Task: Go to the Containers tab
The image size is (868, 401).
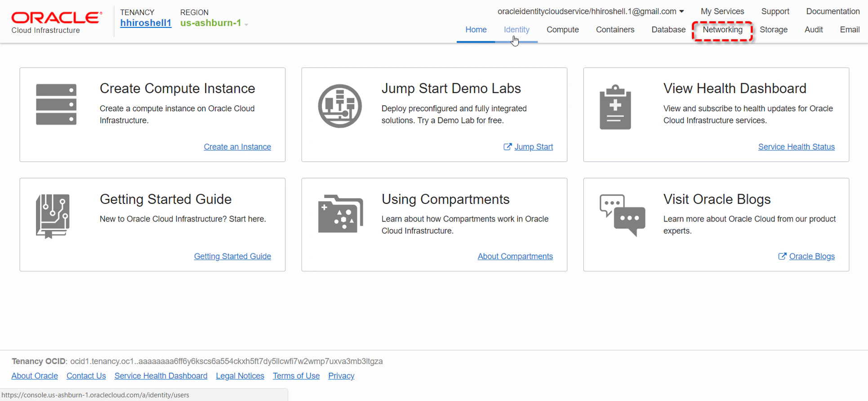Action: tap(615, 30)
